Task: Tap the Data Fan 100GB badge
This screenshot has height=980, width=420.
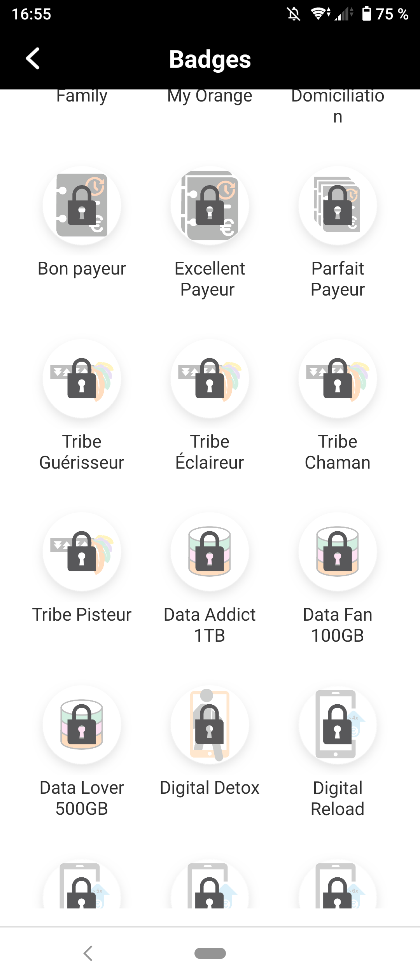Action: click(x=338, y=551)
